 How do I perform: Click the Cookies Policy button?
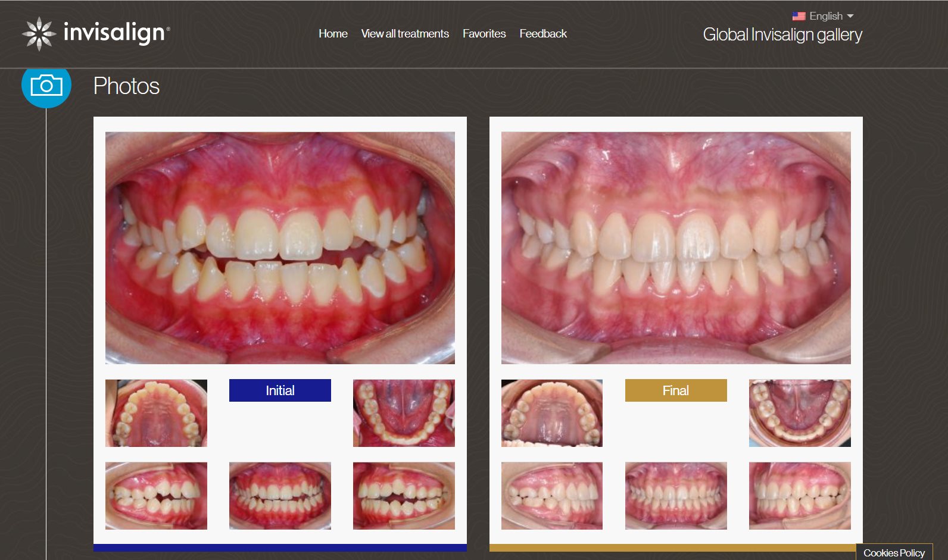point(894,552)
